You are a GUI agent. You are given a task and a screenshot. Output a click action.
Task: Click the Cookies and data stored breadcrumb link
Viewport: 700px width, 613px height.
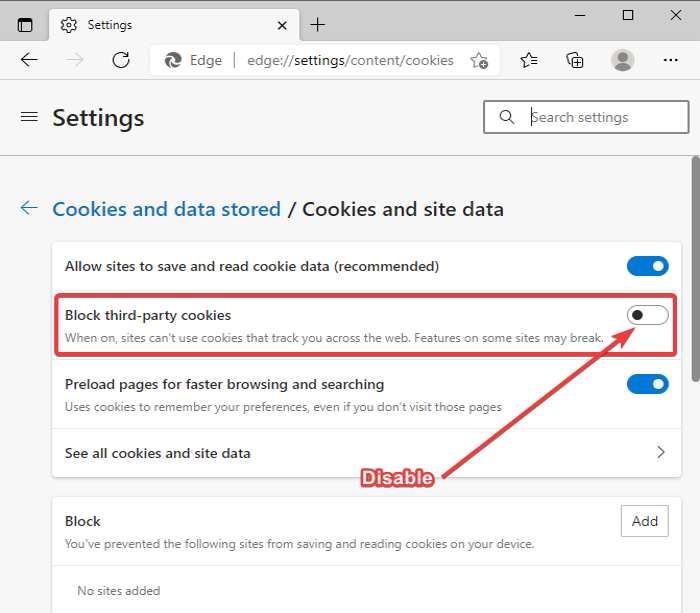[x=166, y=209]
